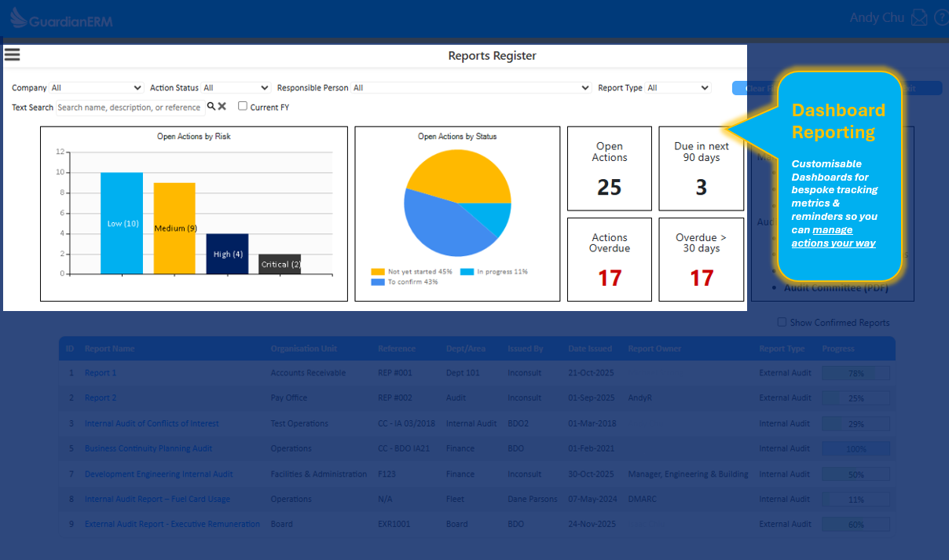The image size is (949, 560).
Task: Open the mail envelope icon
Action: 918,18
